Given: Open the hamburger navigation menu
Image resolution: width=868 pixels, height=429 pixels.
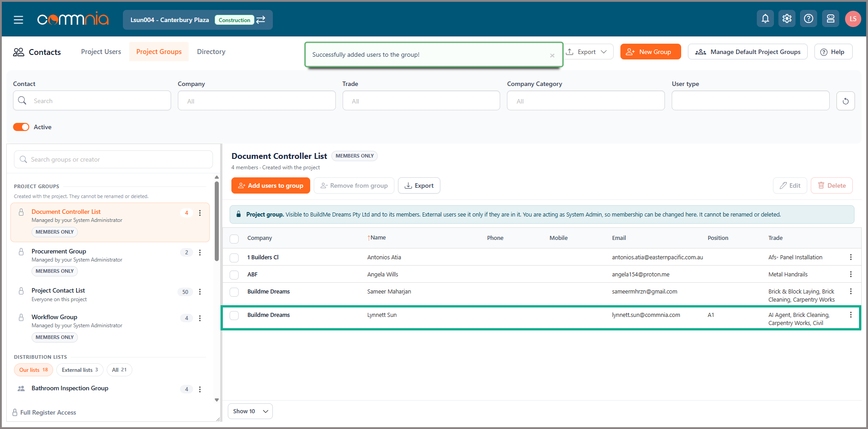Looking at the screenshot, I should (18, 20).
